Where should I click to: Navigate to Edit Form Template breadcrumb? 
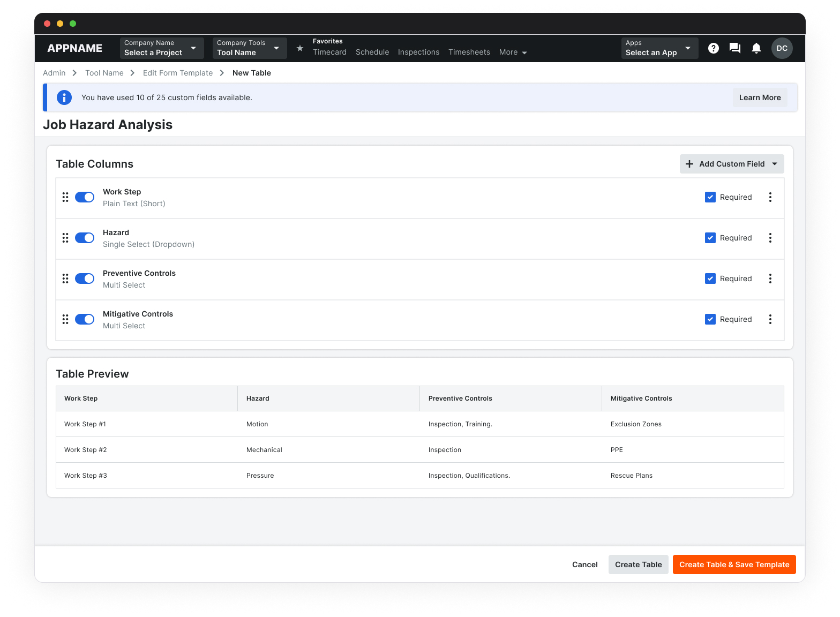tap(177, 73)
